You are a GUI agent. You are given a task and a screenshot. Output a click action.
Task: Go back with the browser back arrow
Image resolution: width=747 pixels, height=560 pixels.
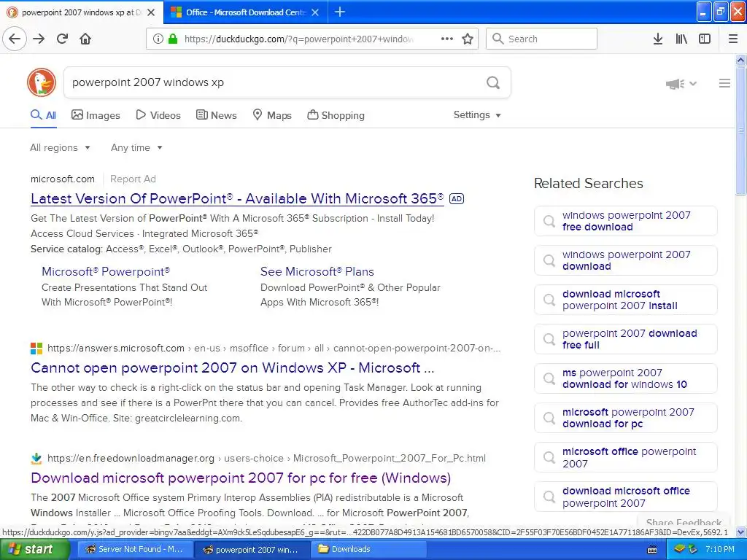(x=15, y=39)
